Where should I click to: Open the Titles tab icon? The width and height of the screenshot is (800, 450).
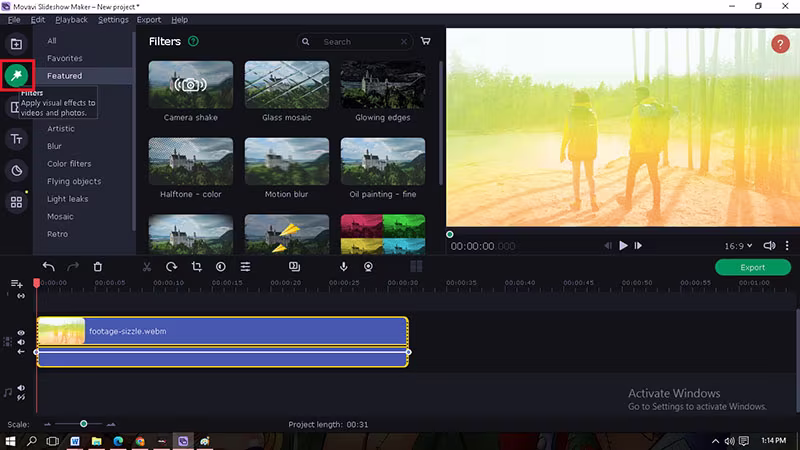click(16, 139)
